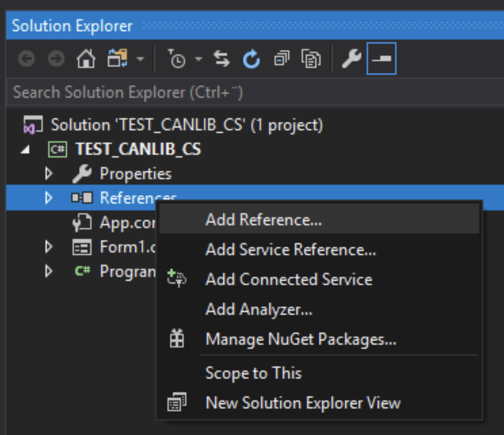Choose Add Service Reference... menu entry
504x435 pixels.
coord(319,250)
